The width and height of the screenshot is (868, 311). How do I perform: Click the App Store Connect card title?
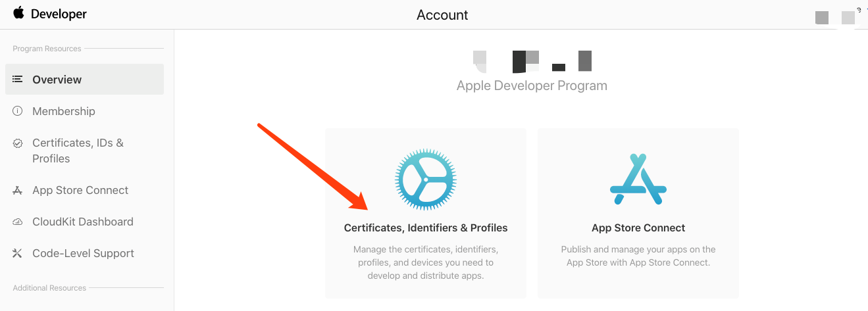638,228
